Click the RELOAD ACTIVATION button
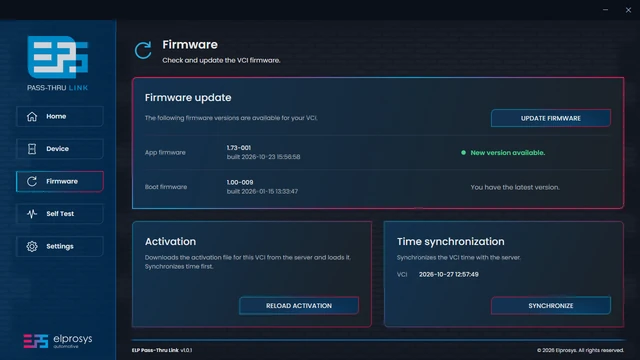Viewport: 640px width, 360px height. click(x=299, y=305)
